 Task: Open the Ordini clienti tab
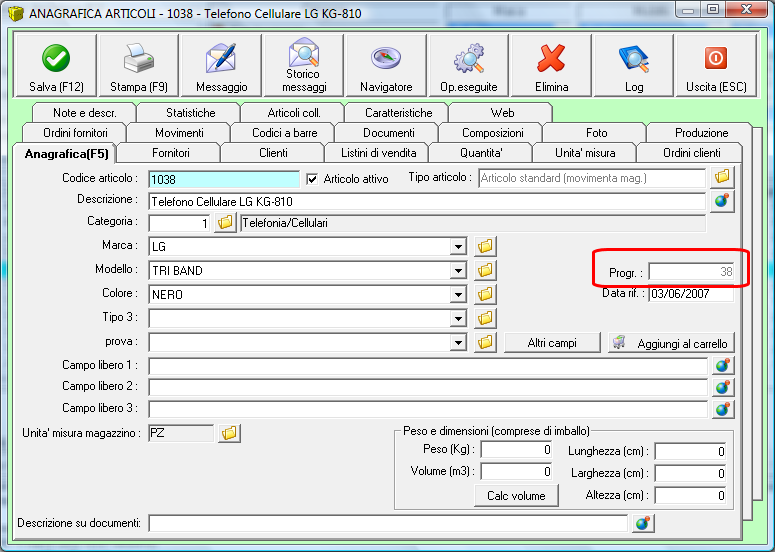point(691,153)
